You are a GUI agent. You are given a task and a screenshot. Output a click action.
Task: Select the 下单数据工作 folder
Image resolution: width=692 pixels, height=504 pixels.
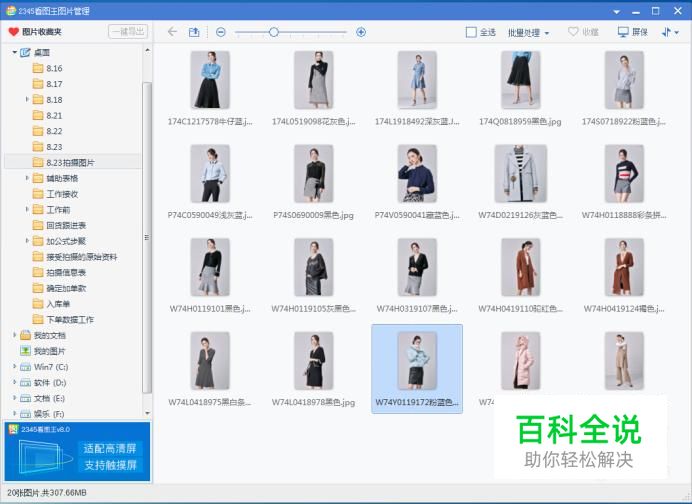tap(64, 320)
